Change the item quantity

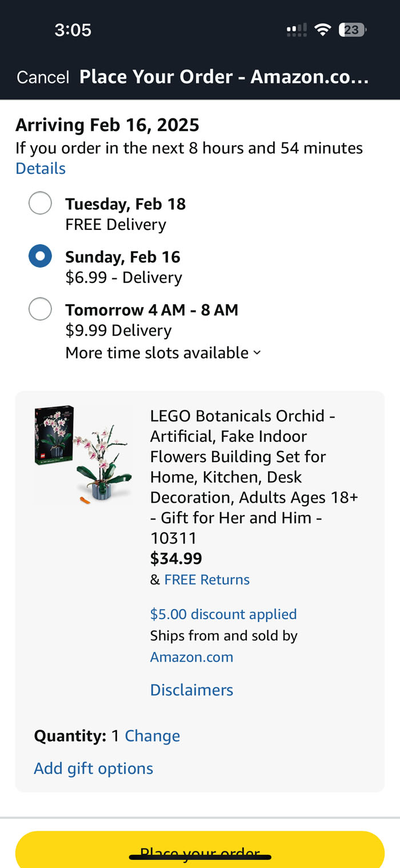point(152,736)
